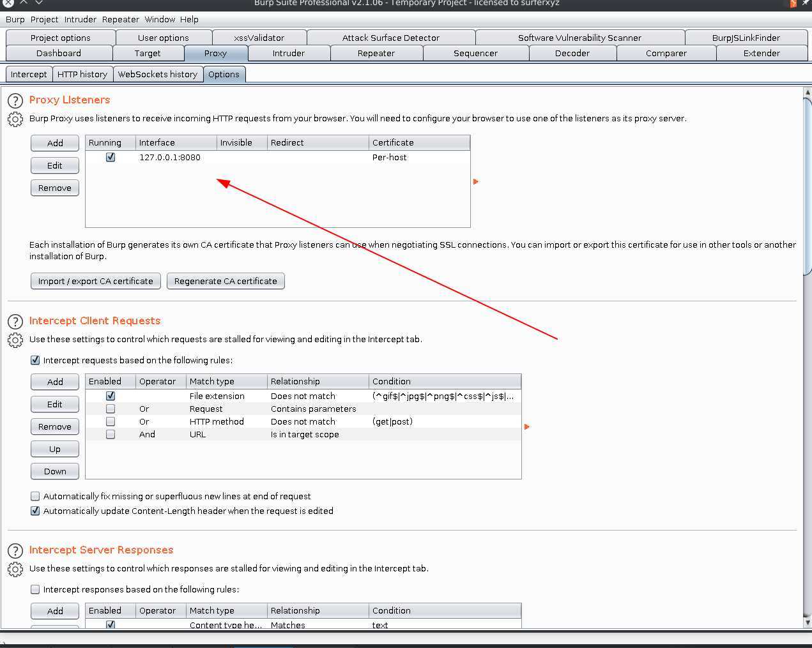Open Intercept Server Responses gear options

tap(15, 569)
